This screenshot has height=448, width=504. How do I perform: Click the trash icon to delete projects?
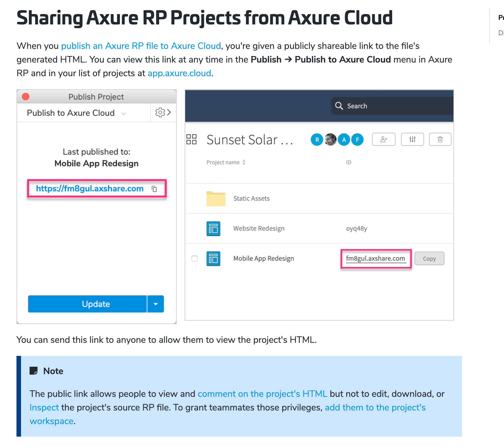point(440,139)
